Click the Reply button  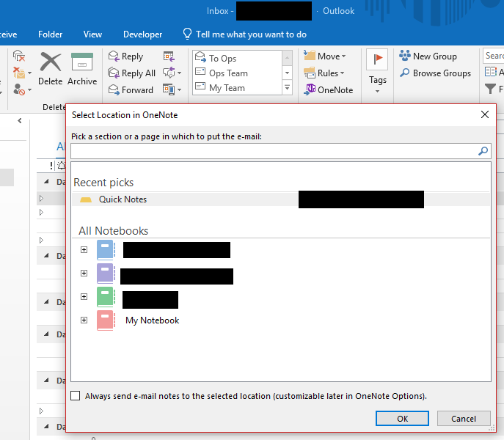(x=125, y=56)
